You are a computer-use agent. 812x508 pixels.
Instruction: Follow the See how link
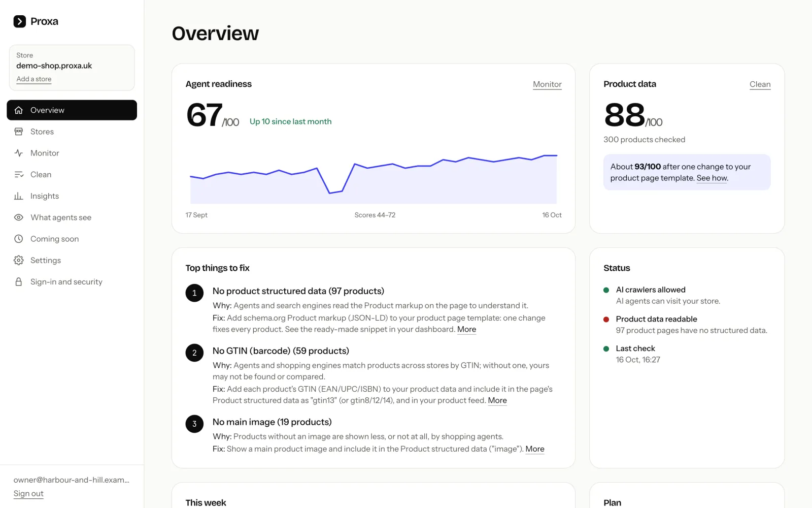(x=712, y=178)
